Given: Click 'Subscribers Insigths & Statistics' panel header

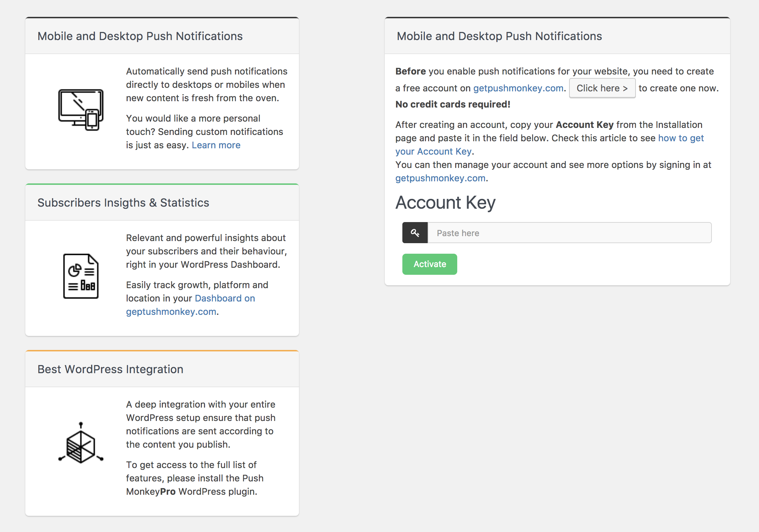Looking at the screenshot, I should point(123,203).
